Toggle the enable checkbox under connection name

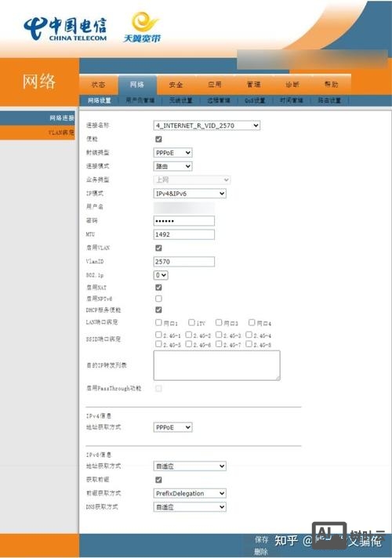[158, 139]
